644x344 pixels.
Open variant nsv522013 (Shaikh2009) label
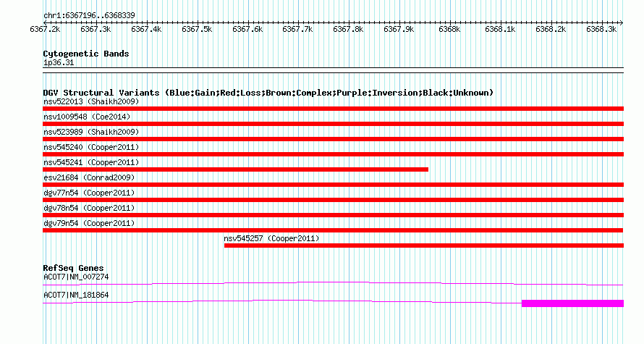click(x=91, y=101)
